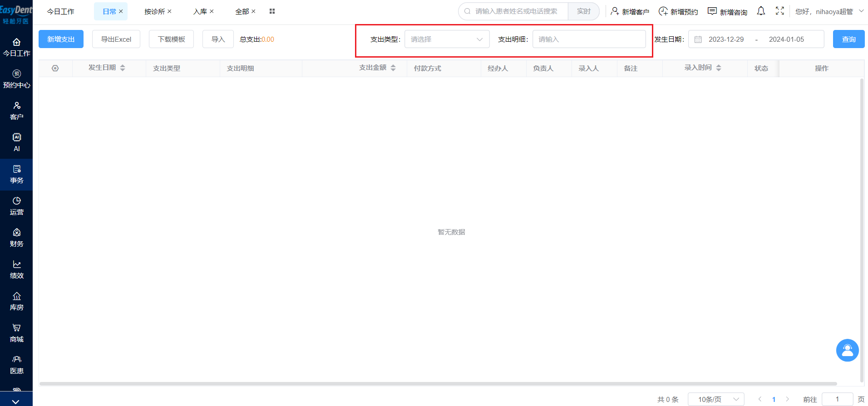Click 支出类型 column header
The image size is (868, 406).
coord(167,68)
